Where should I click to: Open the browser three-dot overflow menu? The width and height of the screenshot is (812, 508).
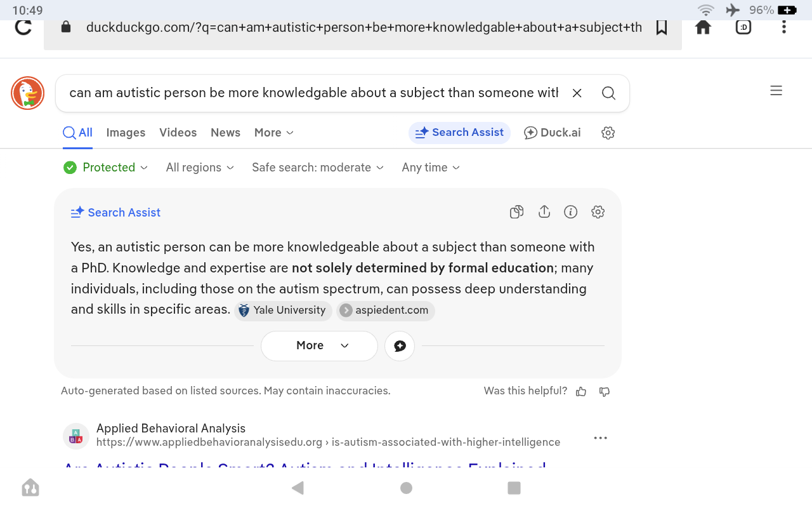784,27
